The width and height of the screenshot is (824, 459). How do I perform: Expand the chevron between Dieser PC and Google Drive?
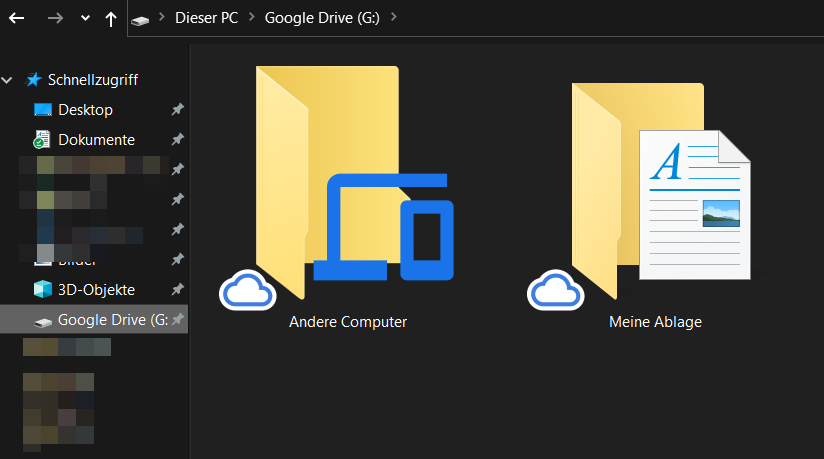click(252, 17)
